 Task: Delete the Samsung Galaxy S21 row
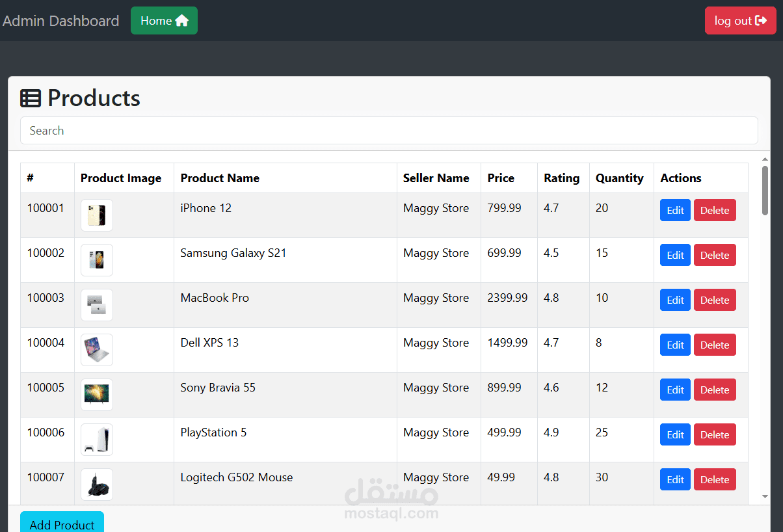click(x=715, y=256)
